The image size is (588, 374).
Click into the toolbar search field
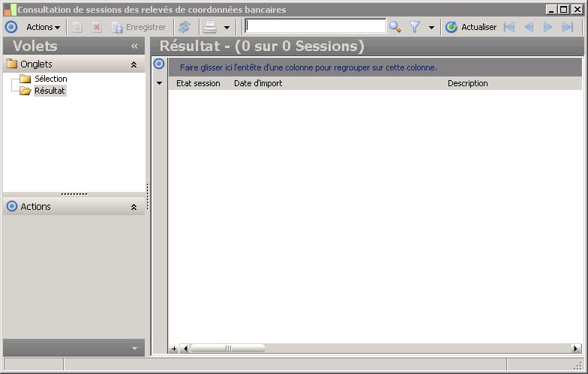coord(315,26)
